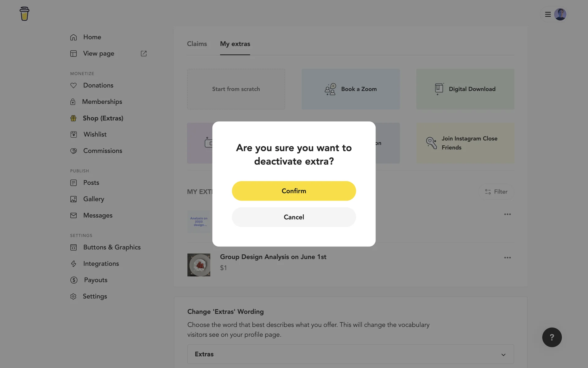The image size is (588, 368).
Task: Click the Payouts dollar icon
Action: pos(74,280)
